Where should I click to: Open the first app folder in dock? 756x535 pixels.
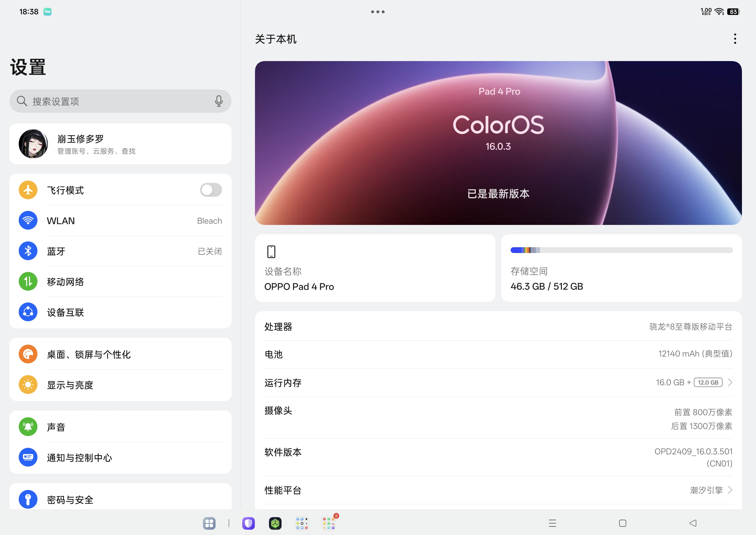pyautogui.click(x=302, y=523)
